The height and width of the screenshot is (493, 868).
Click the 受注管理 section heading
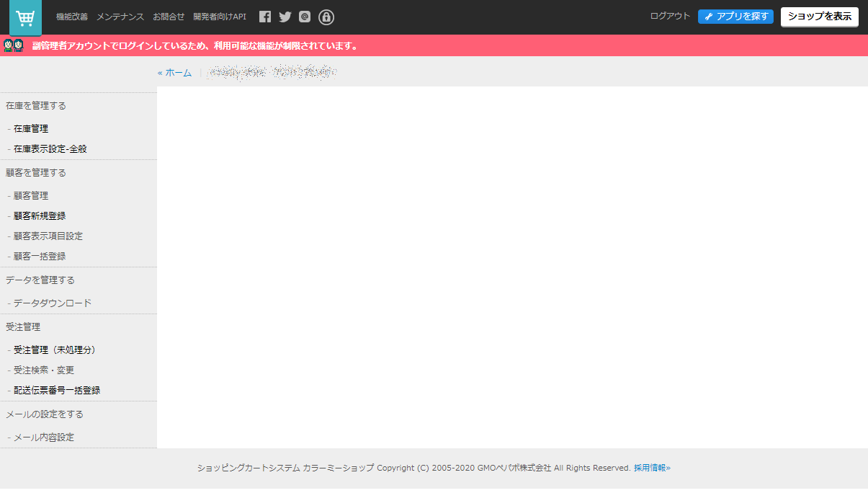pos(23,327)
